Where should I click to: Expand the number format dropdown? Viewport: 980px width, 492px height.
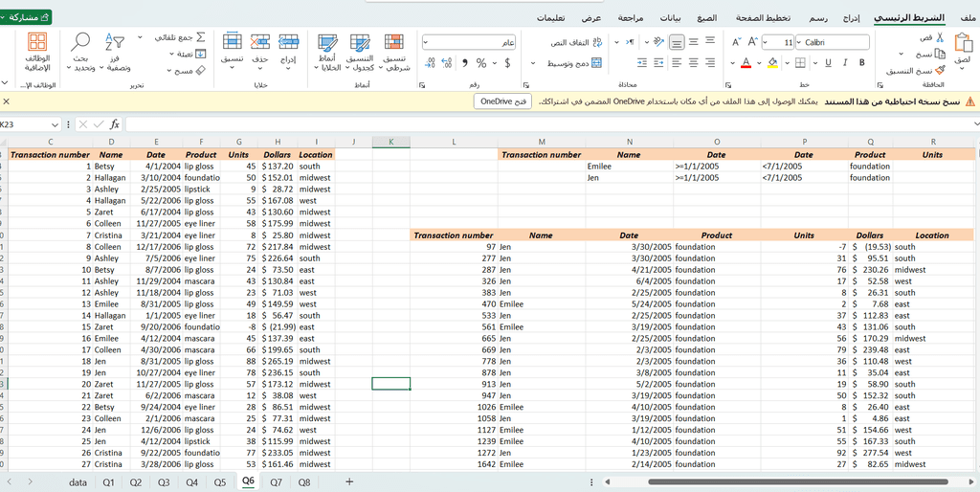coord(426,42)
